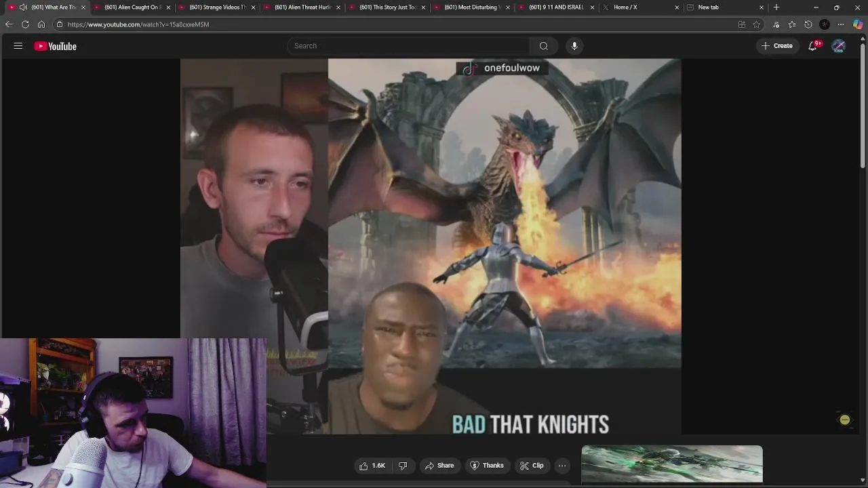Image resolution: width=868 pixels, height=488 pixels.
Task: Open the YouTube guide hamburger menu
Action: click(x=18, y=46)
